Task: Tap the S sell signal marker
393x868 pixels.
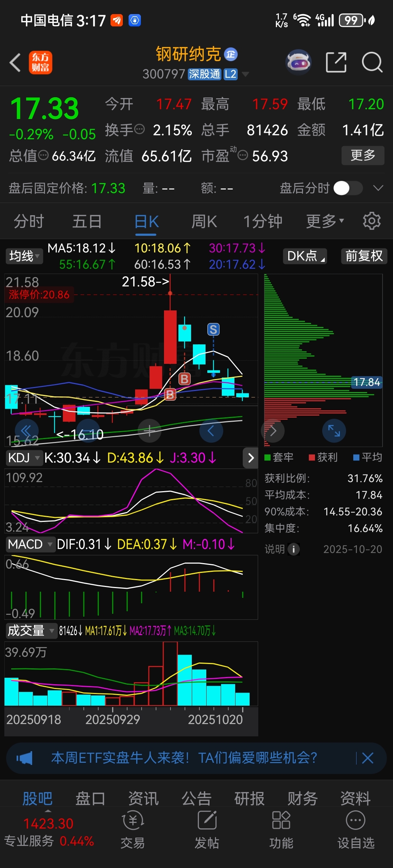Action: 213,329
